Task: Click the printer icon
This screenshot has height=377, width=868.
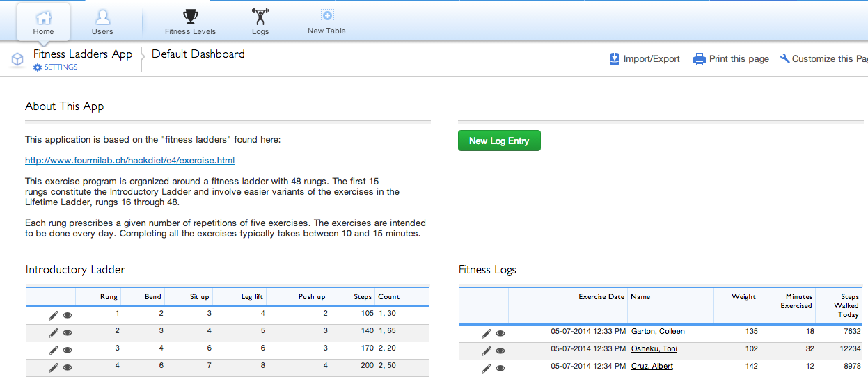Action: 700,59
